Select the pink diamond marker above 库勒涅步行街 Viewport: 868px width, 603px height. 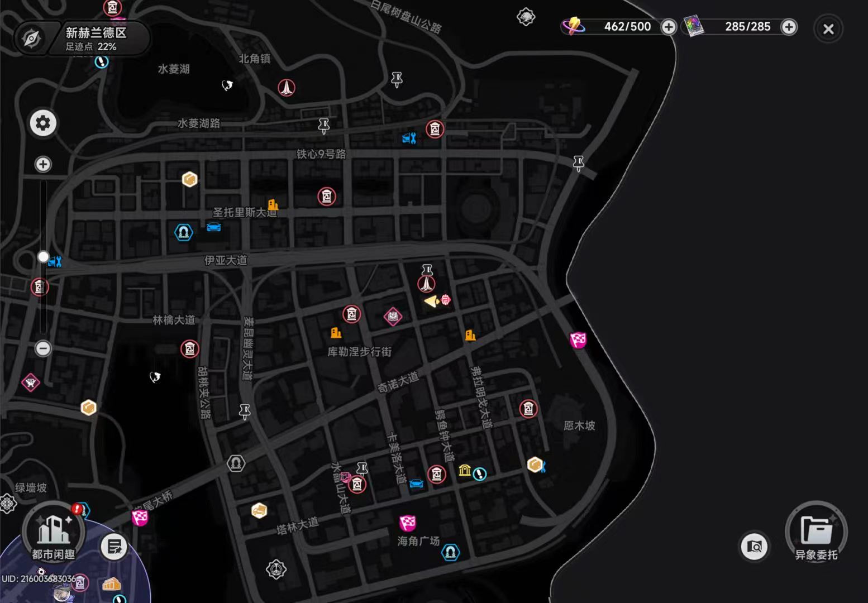pyautogui.click(x=393, y=317)
